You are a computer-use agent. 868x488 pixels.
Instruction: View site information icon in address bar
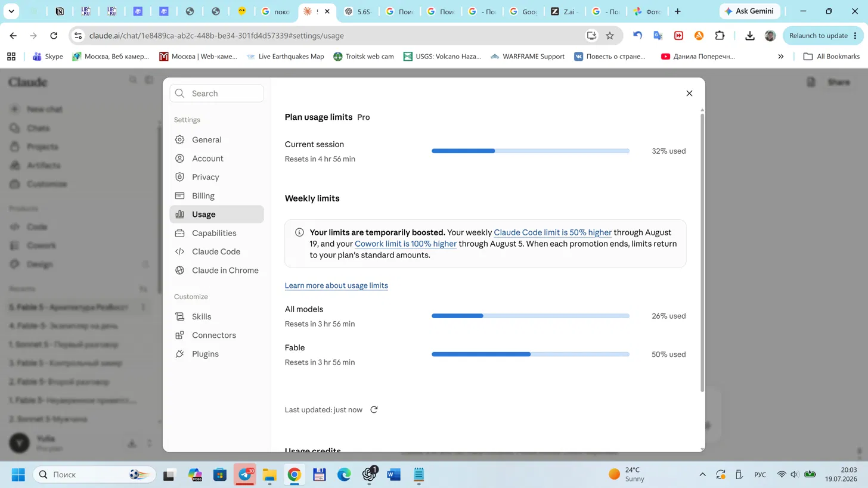(x=78, y=36)
